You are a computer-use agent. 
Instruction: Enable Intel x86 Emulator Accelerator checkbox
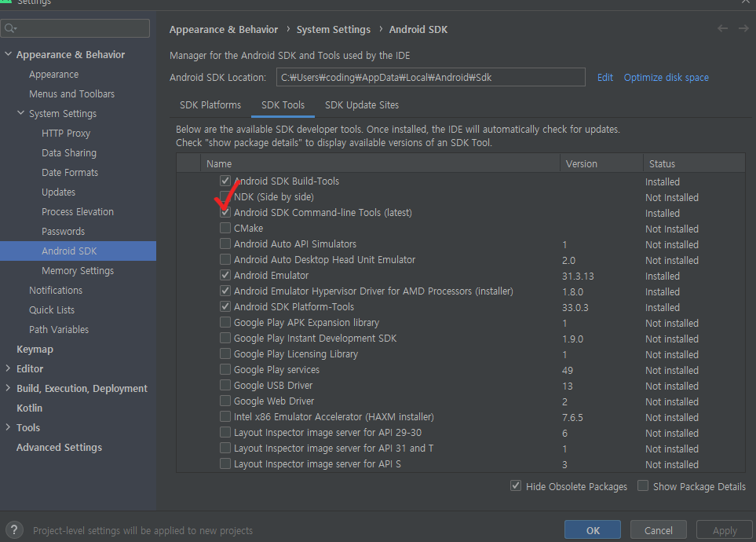click(225, 416)
